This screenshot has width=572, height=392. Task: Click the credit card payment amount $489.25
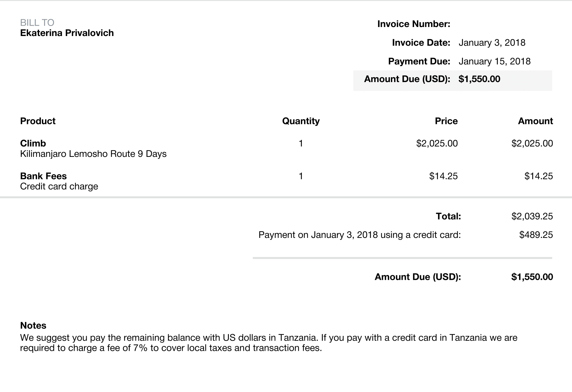coord(536,235)
